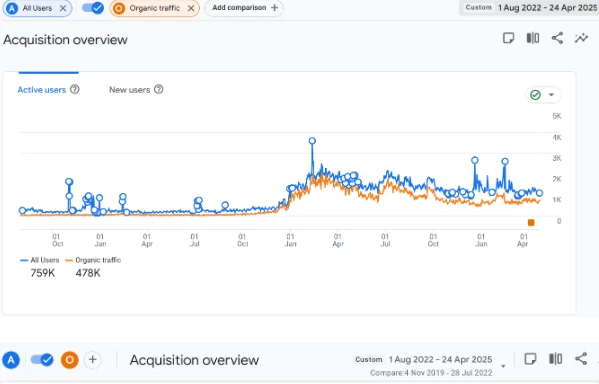Select the Active users tab
Image resolution: width=599 pixels, height=384 pixels.
tap(42, 90)
